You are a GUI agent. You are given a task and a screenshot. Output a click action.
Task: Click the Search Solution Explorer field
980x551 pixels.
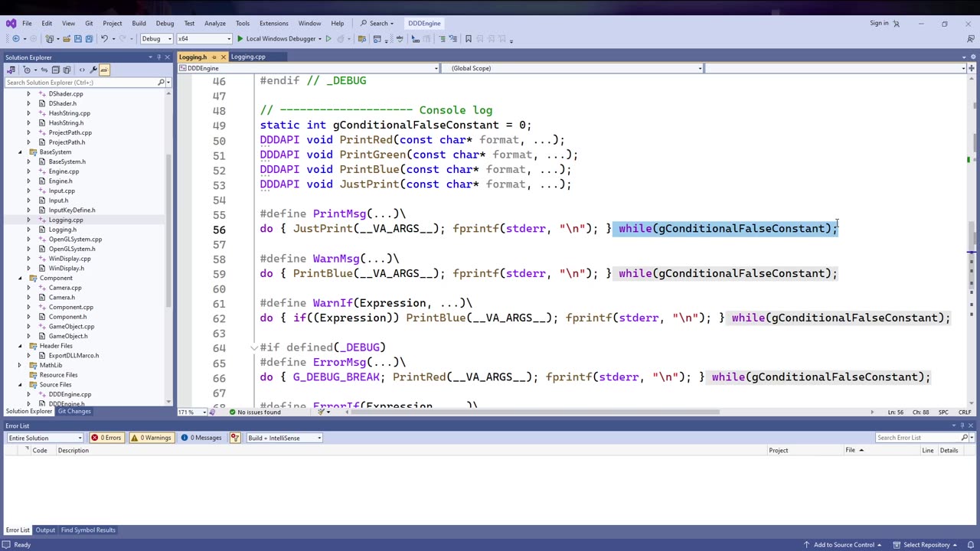tap(80, 82)
